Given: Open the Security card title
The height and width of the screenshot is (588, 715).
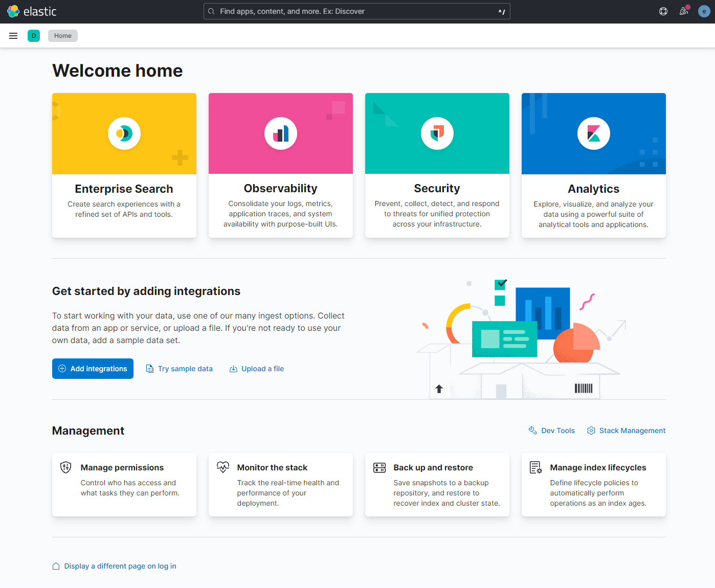Looking at the screenshot, I should pyautogui.click(x=437, y=188).
